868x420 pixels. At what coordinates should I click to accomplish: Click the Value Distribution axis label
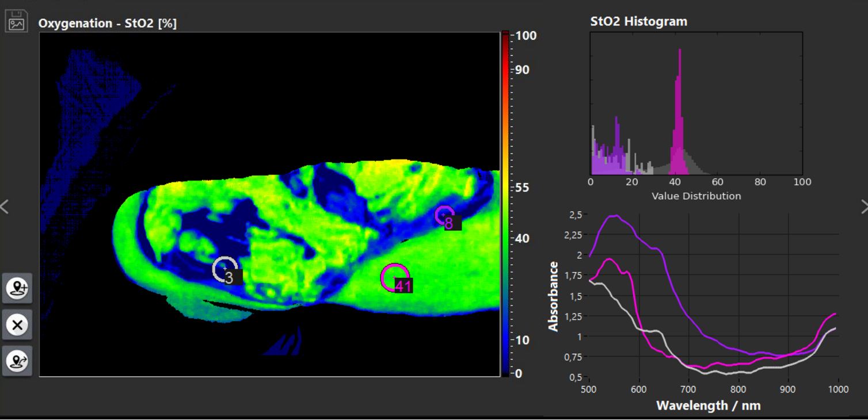[x=696, y=196]
